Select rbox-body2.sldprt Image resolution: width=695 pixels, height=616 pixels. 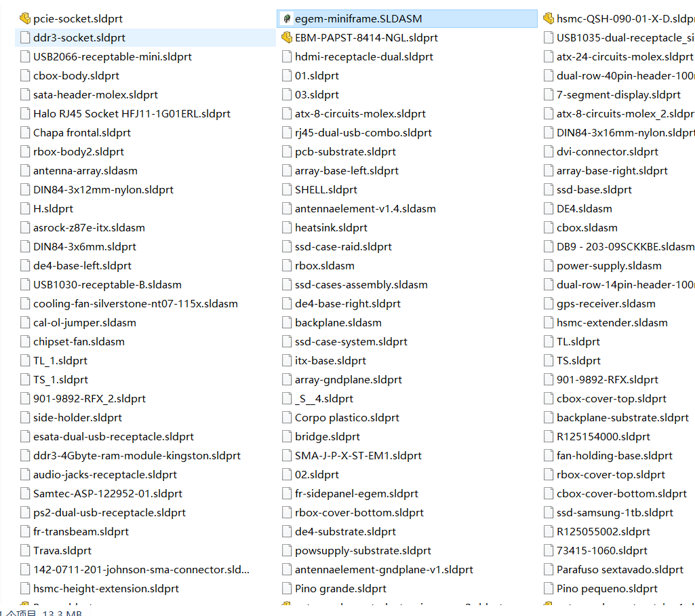click(79, 152)
